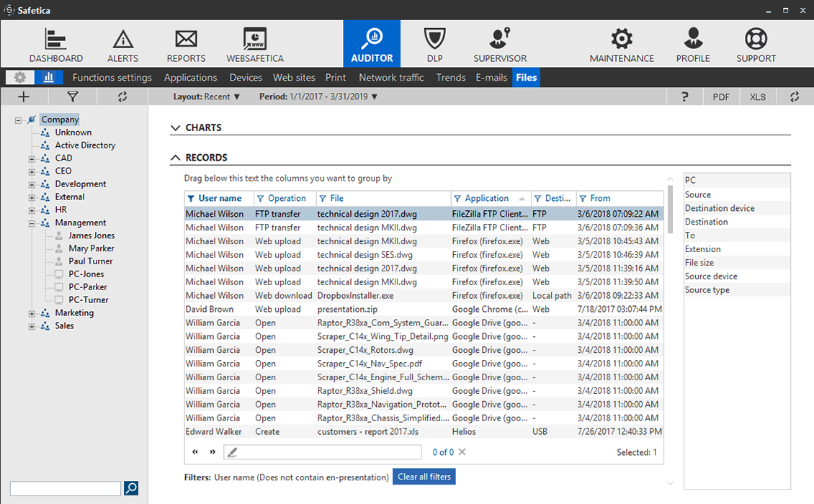Open the Layout: Recent dropdown
This screenshot has width=814, height=504.
207,96
